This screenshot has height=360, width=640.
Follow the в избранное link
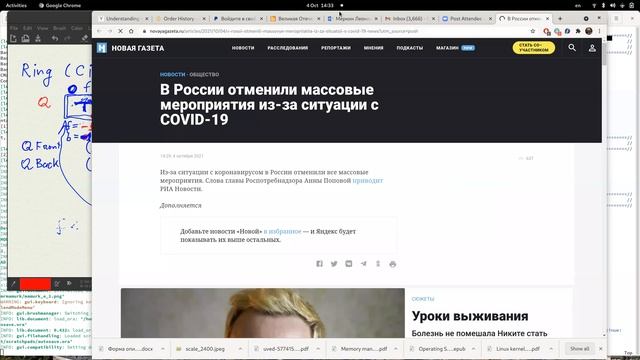click(x=282, y=231)
